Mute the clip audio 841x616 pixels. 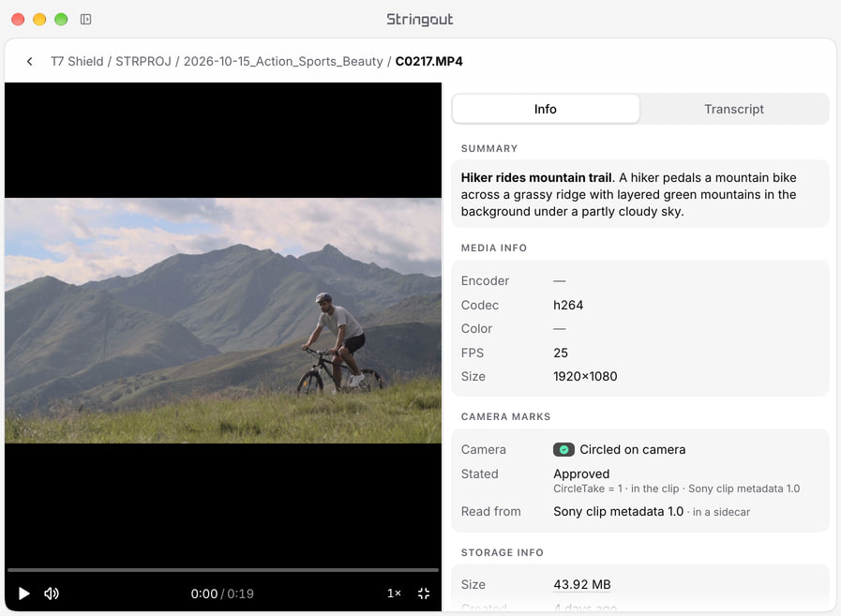52,593
